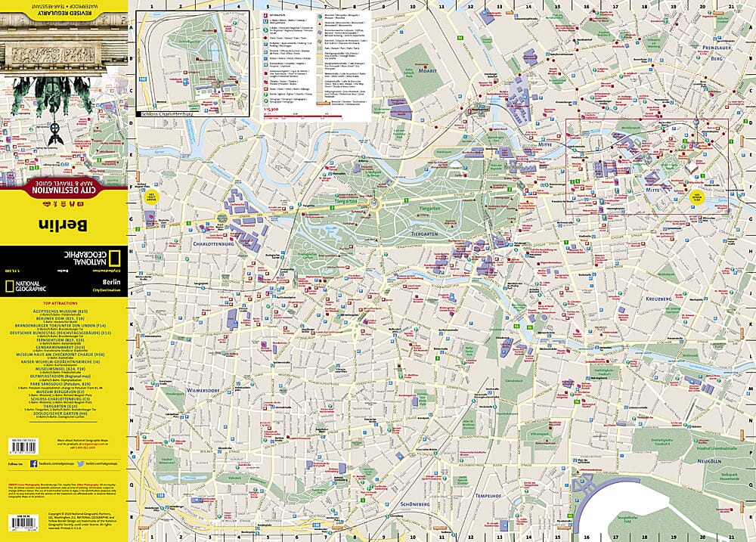The height and width of the screenshot is (542, 756).
Task: Select the Parkplätze parking legend icon
Action: click(265, 43)
